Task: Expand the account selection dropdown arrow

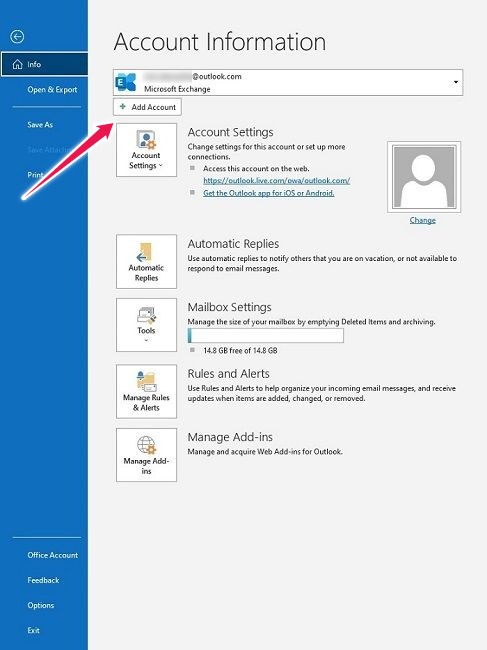Action: [x=456, y=82]
